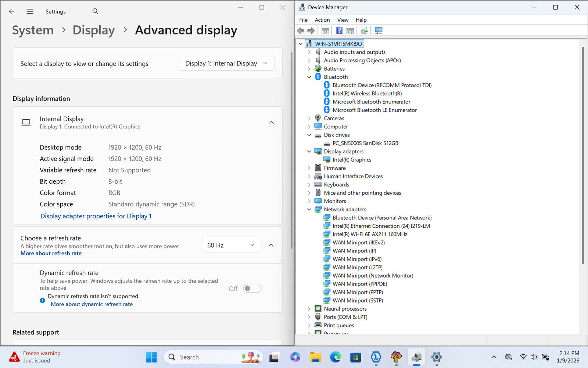The image size is (588, 368).
Task: Open the Display 1: Internal Display dropdown
Action: pyautogui.click(x=227, y=63)
